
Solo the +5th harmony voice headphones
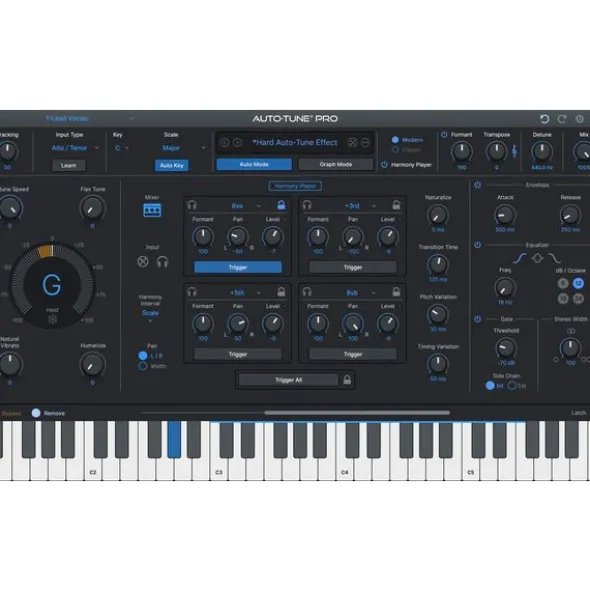192,292
